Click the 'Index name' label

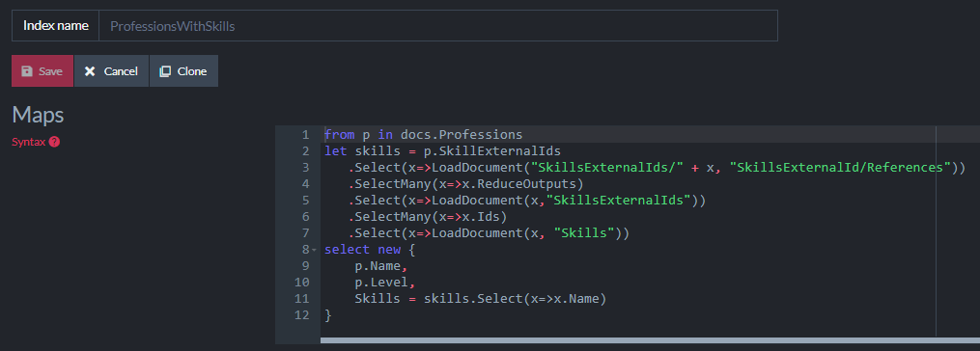pyautogui.click(x=56, y=26)
